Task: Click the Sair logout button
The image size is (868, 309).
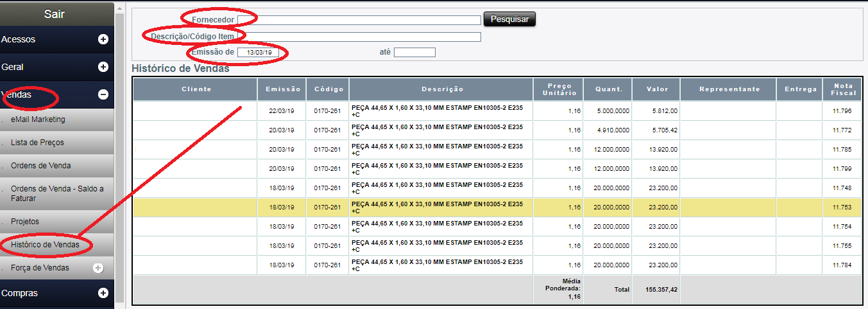Action: pos(55,14)
